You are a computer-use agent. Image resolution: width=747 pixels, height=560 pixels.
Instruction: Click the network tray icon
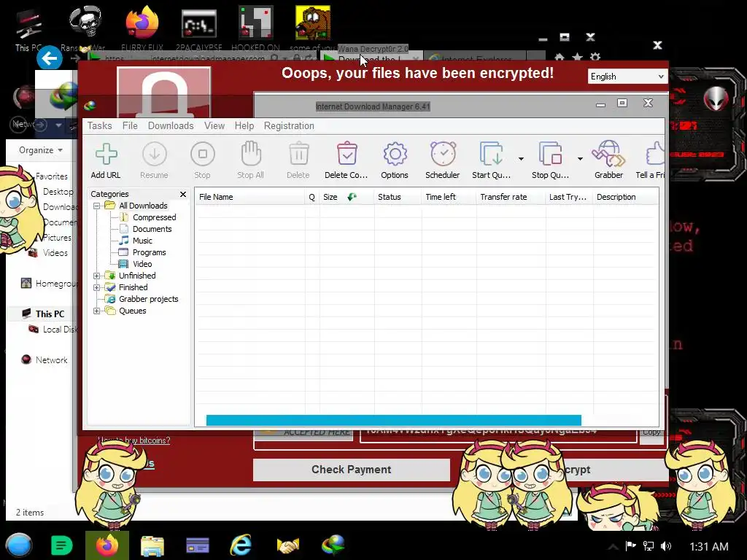649,546
